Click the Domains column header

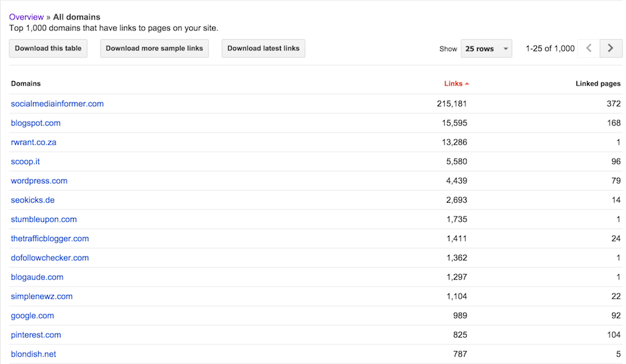point(26,84)
